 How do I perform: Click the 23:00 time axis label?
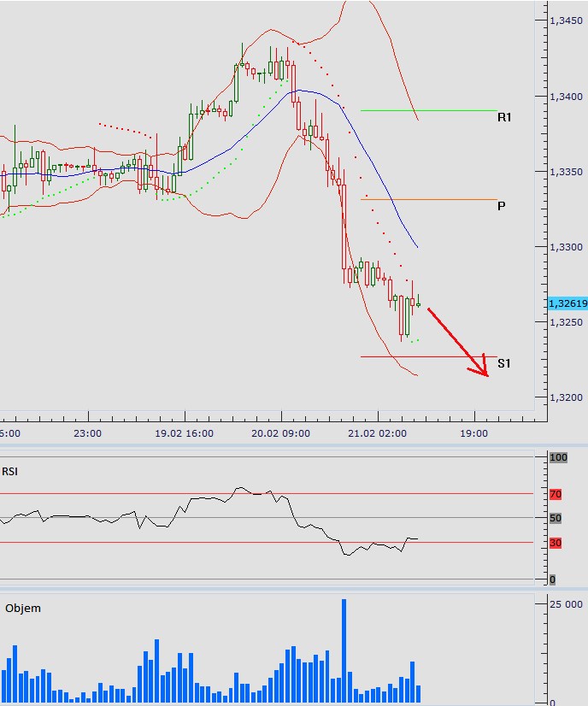88,433
